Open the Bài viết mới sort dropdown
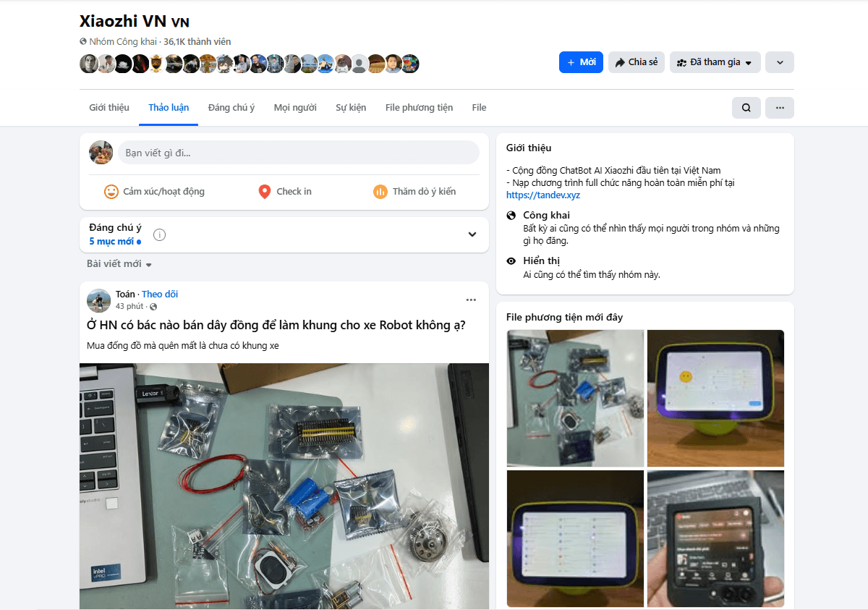This screenshot has width=868, height=610. pyautogui.click(x=119, y=264)
